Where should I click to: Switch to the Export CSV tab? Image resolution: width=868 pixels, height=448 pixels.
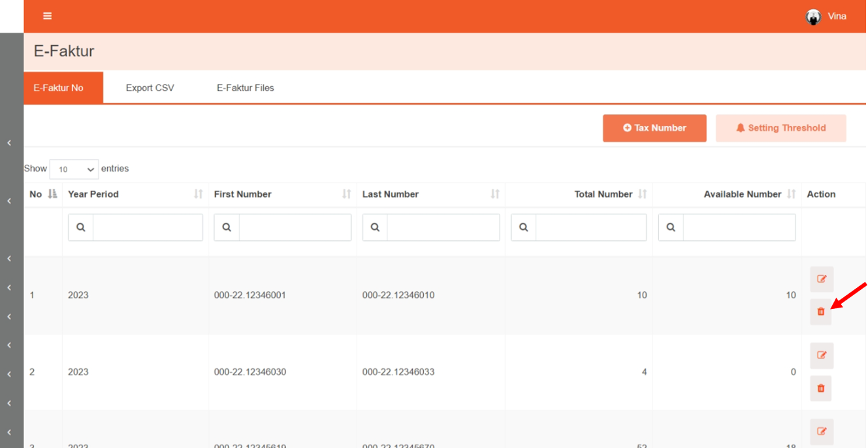(x=150, y=88)
